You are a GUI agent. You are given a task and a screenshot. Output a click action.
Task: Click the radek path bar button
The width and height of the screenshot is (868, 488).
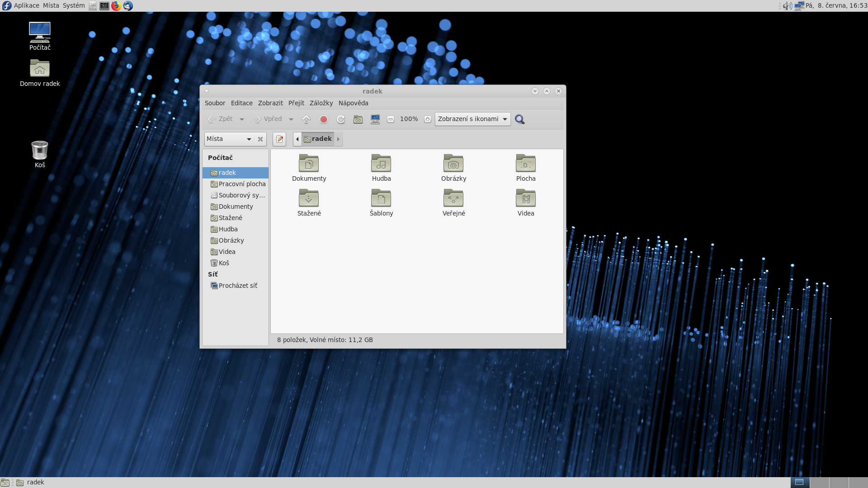(x=318, y=139)
